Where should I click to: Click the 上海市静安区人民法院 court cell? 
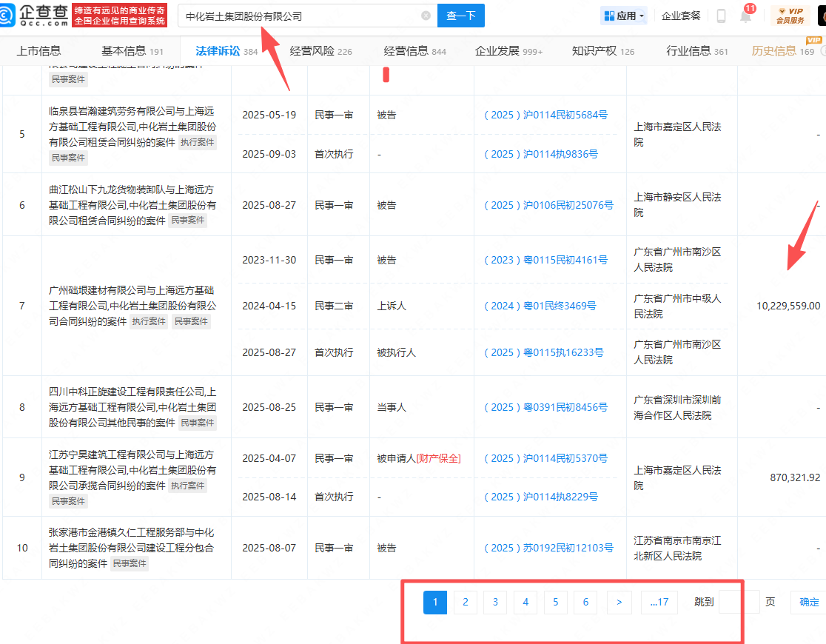[x=677, y=204]
